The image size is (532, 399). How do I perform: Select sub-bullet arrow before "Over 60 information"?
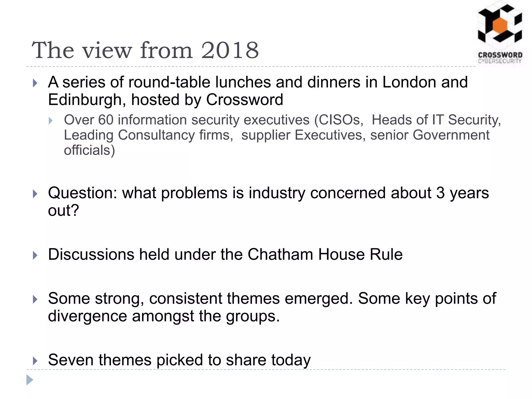[51, 121]
